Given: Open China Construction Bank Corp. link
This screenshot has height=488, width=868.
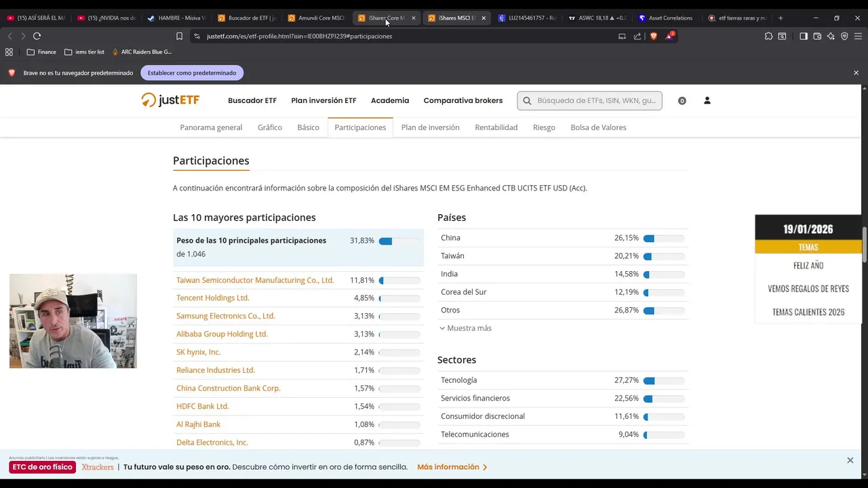Looking at the screenshot, I should pos(229,388).
